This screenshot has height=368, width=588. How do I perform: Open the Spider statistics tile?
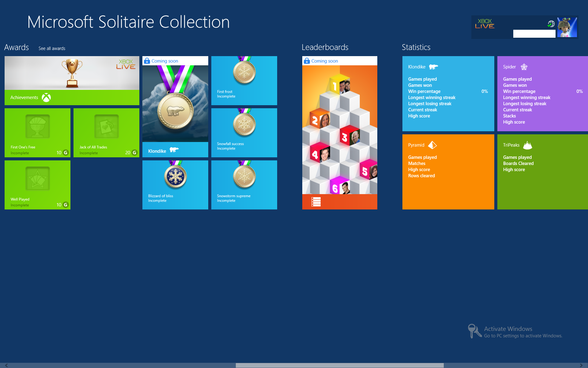tap(543, 94)
